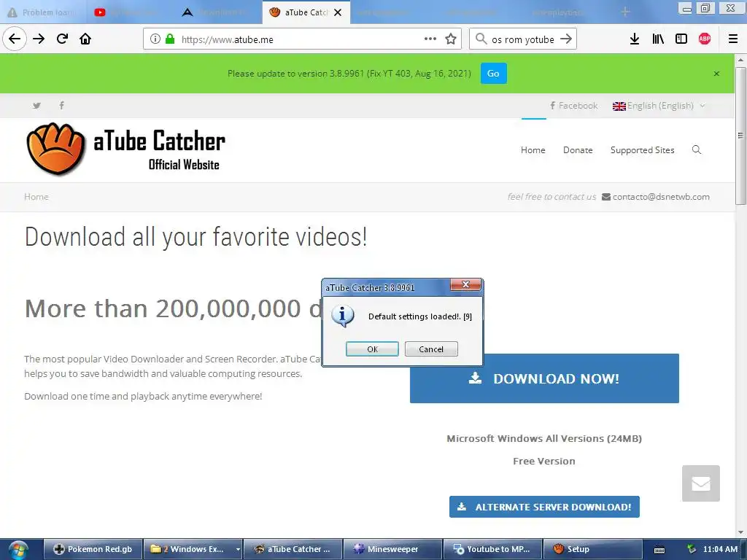Switch to Youtube to MP... taskbar item
Image resolution: width=747 pixels, height=560 pixels.
coord(492,550)
